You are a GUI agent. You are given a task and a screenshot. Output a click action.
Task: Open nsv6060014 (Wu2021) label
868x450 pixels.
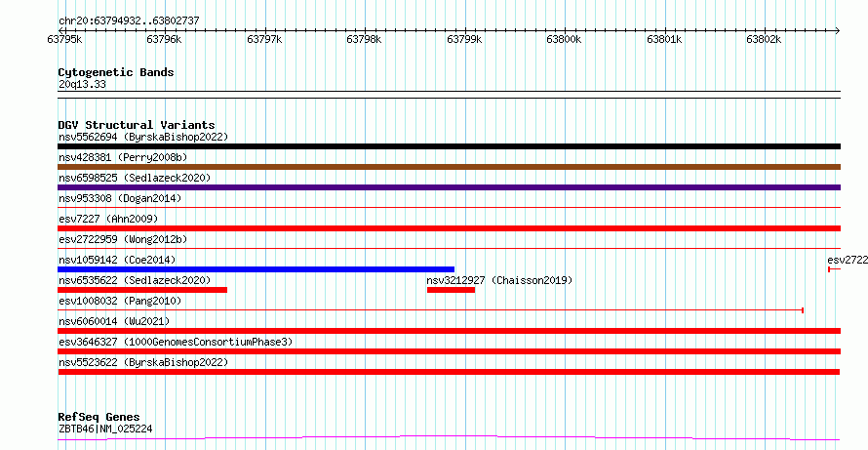[x=114, y=321]
